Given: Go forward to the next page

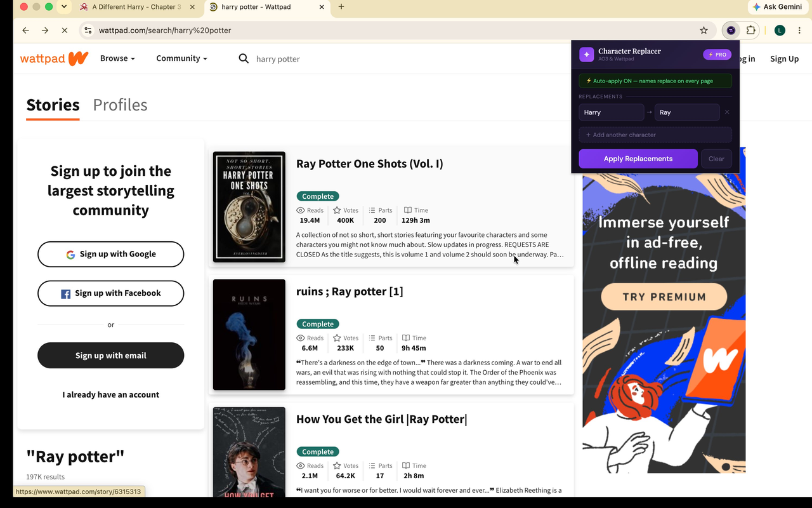Looking at the screenshot, I should pyautogui.click(x=45, y=30).
